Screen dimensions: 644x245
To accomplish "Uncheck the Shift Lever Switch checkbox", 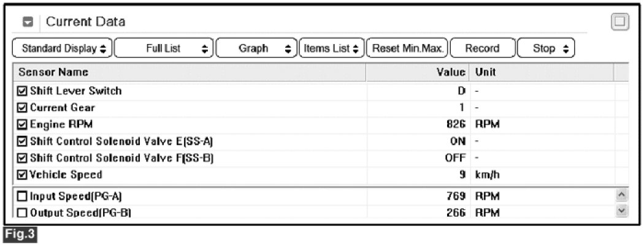I will pyautogui.click(x=23, y=91).
